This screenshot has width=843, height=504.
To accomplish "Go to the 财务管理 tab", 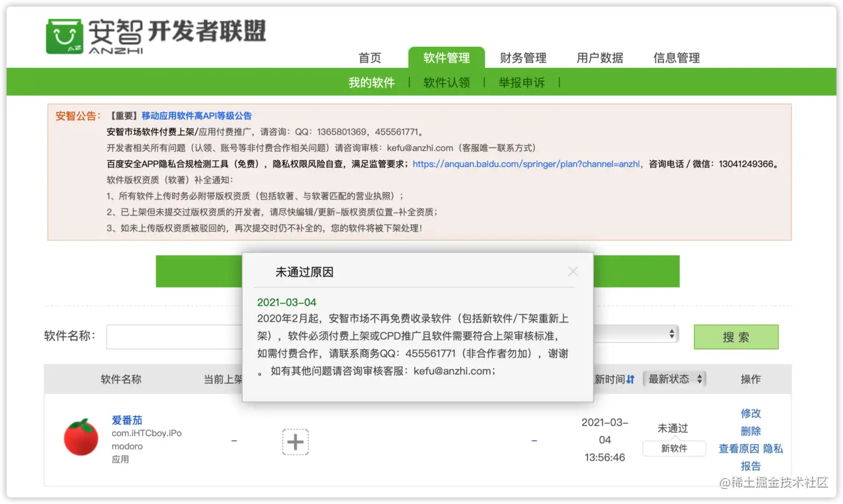I will 523,58.
